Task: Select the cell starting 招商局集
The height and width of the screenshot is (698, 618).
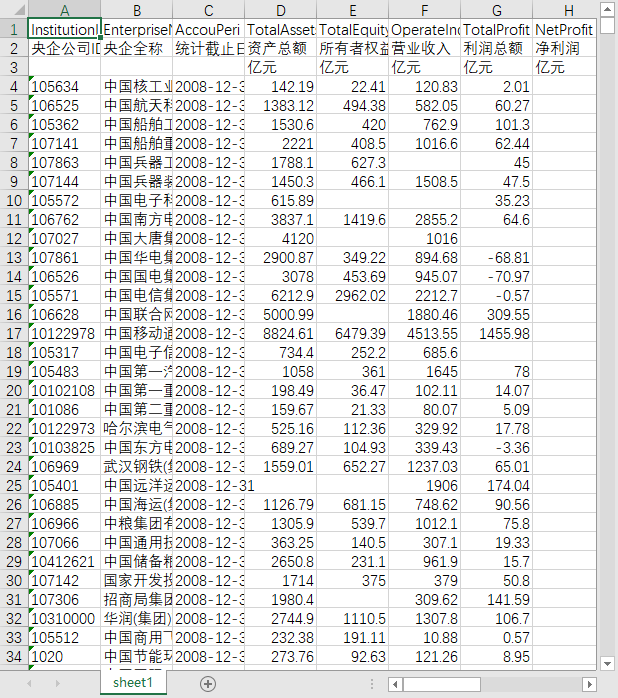Action: tap(137, 599)
